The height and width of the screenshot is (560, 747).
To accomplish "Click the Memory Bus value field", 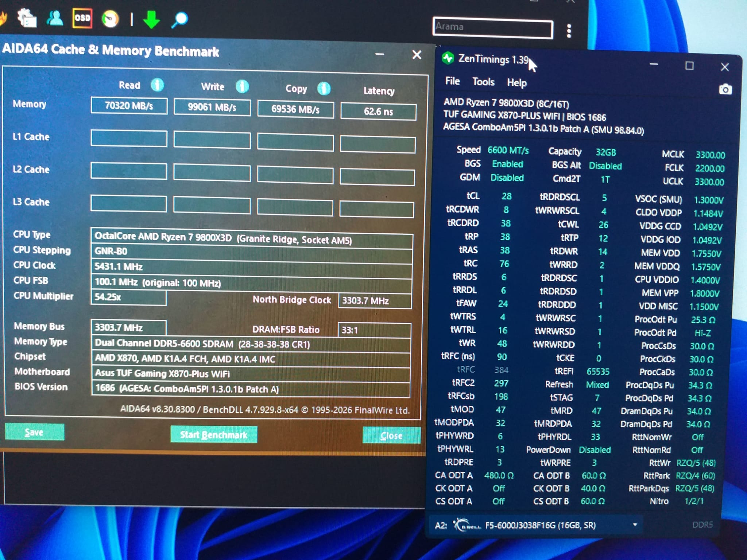I will tap(128, 327).
